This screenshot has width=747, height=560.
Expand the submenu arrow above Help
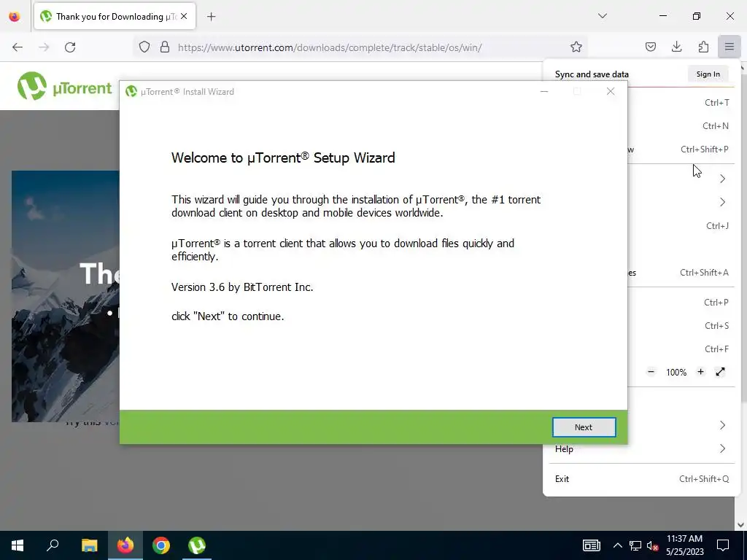click(x=722, y=425)
